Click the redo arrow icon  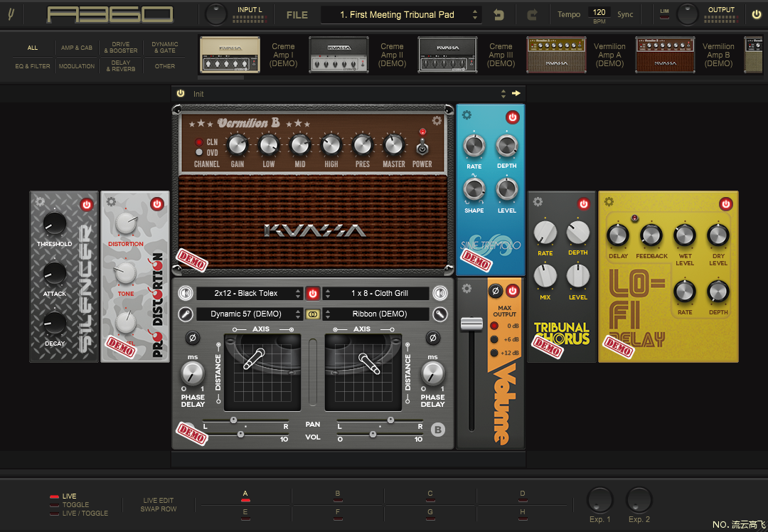pos(532,15)
